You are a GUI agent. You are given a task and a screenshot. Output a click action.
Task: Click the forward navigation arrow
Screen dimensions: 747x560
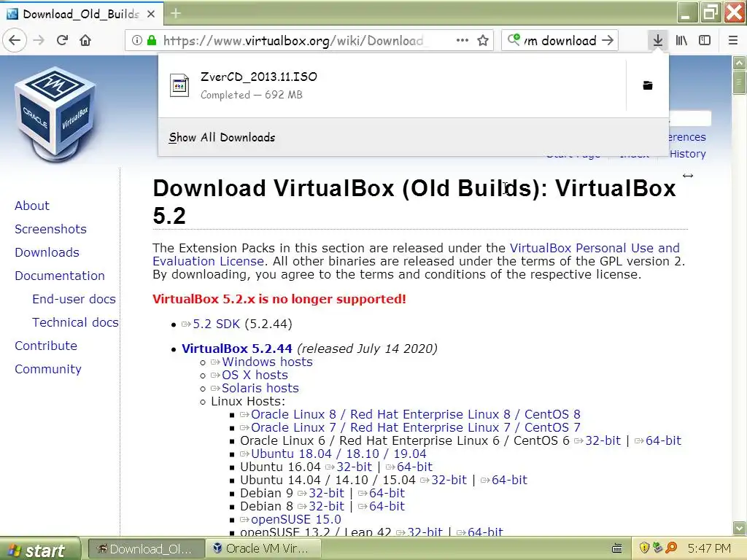[x=39, y=41]
